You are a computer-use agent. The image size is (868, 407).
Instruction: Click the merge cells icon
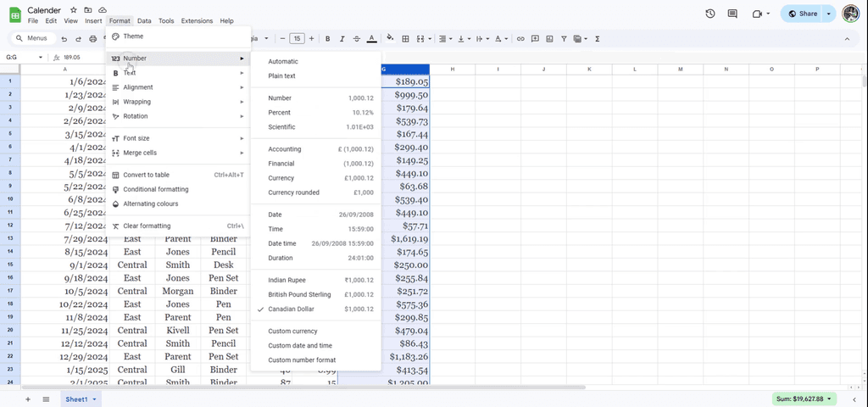[420, 39]
